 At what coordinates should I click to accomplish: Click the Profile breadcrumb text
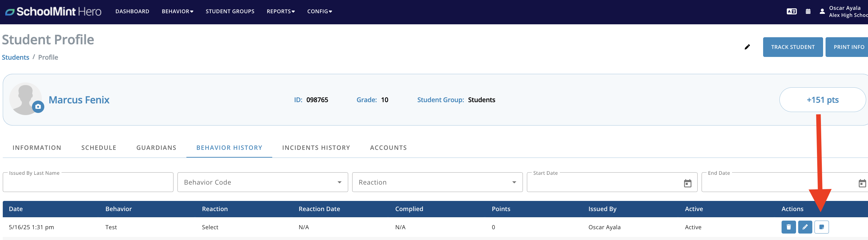click(48, 57)
